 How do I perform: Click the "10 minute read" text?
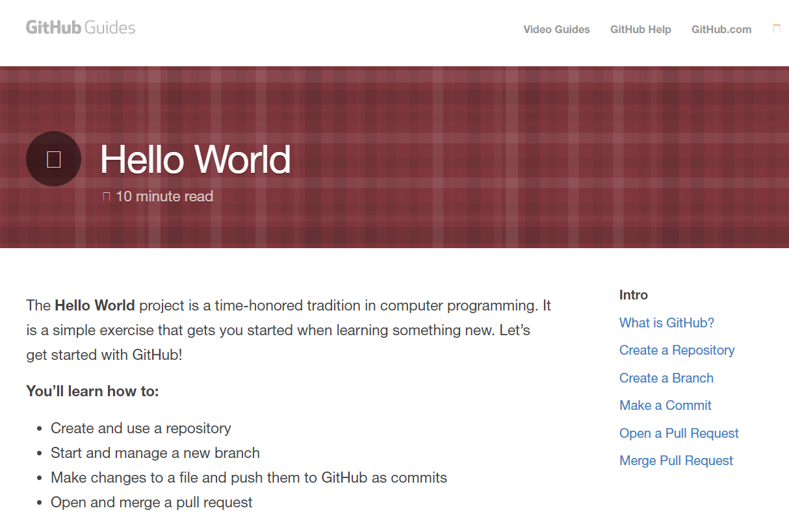[x=164, y=196]
